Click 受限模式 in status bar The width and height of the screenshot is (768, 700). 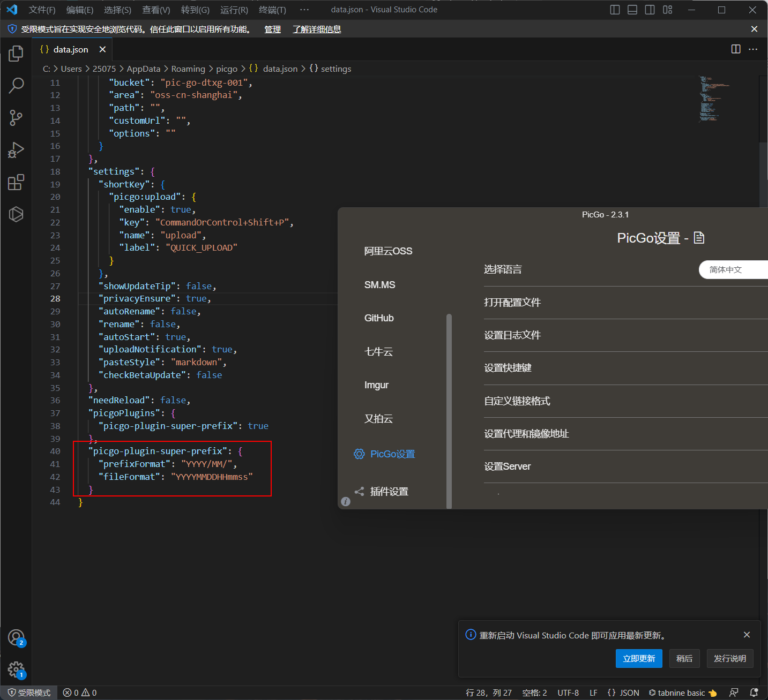pos(29,693)
